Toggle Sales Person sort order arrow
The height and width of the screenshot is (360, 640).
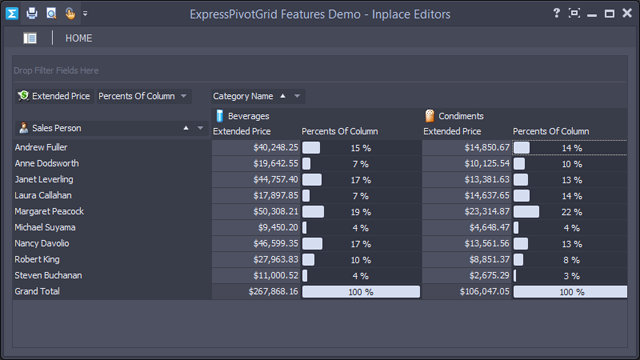(186, 128)
